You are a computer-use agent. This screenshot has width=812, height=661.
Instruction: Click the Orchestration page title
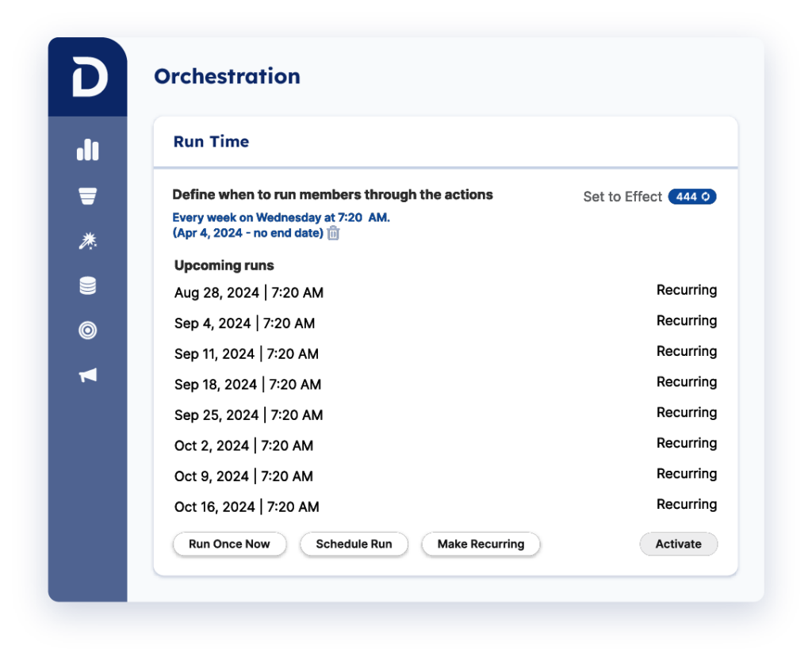227,76
